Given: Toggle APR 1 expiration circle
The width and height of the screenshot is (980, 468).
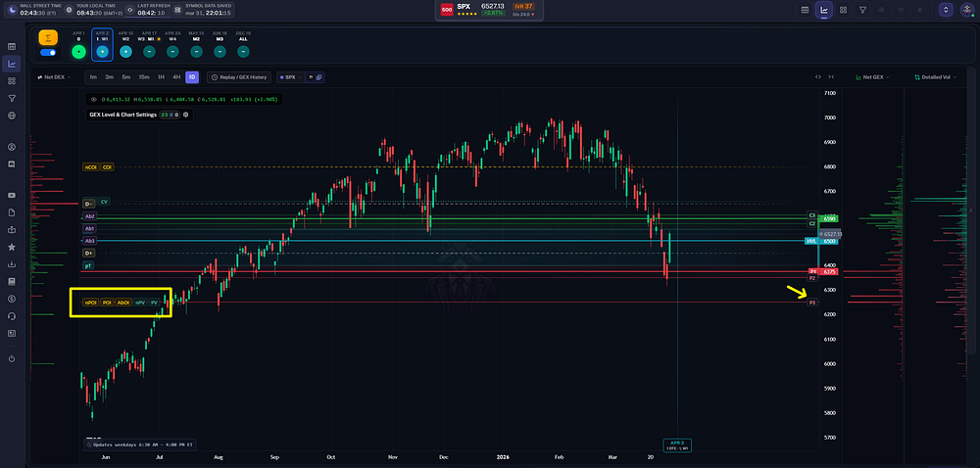Looking at the screenshot, I should (78, 53).
